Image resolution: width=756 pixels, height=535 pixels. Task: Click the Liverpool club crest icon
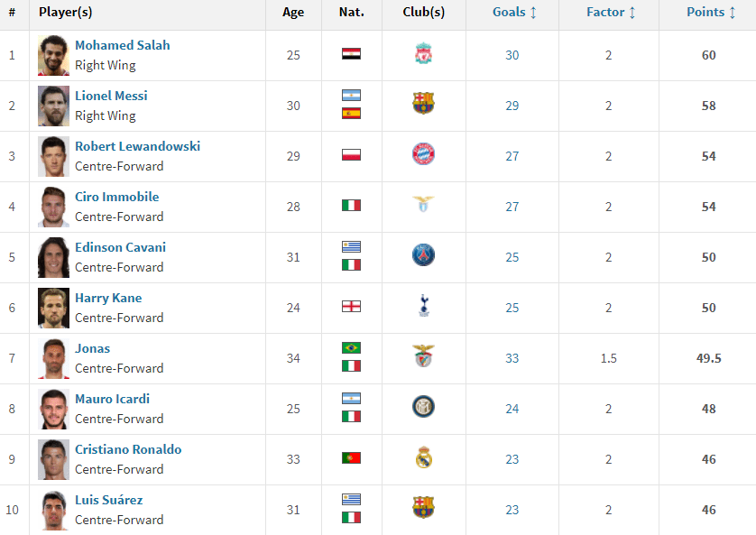(423, 55)
